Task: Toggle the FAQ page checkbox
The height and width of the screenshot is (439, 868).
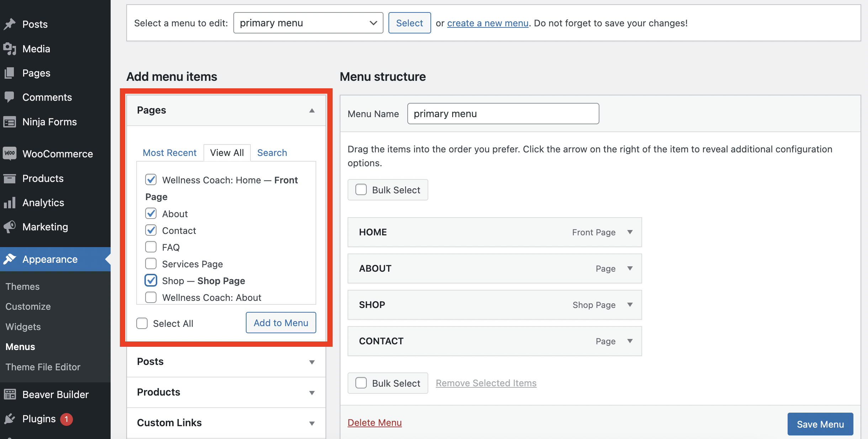Action: point(151,246)
